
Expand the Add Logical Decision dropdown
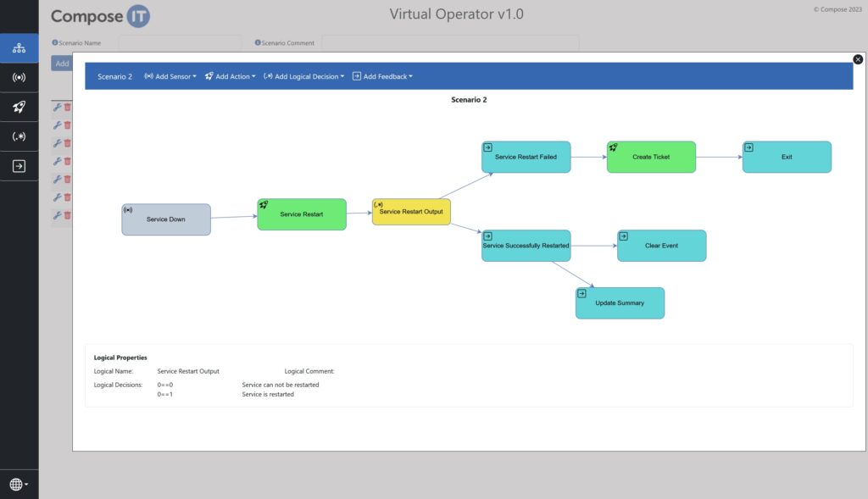[303, 76]
